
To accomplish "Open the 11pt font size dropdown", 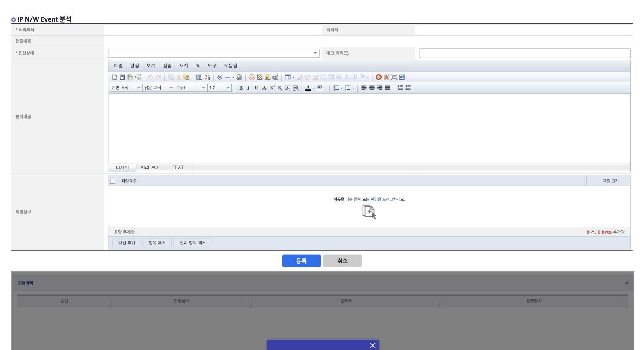I will 191,88.
